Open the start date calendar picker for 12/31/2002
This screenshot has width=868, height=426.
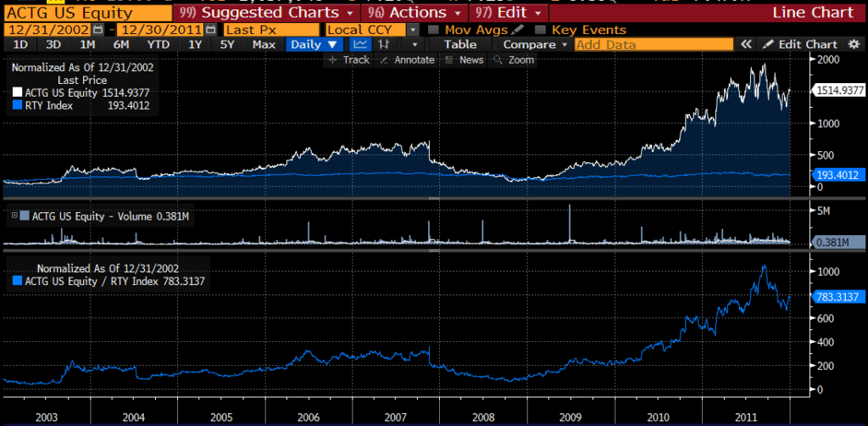98,30
